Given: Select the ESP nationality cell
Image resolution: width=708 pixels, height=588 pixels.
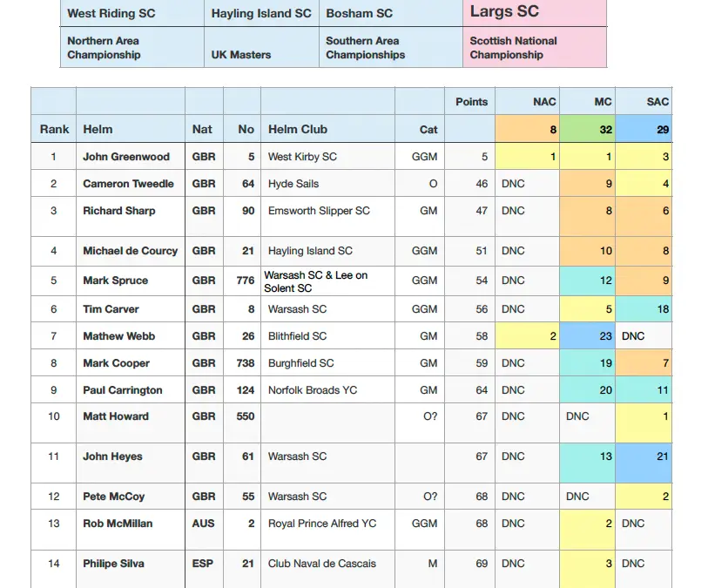Looking at the screenshot, I should (x=204, y=570).
